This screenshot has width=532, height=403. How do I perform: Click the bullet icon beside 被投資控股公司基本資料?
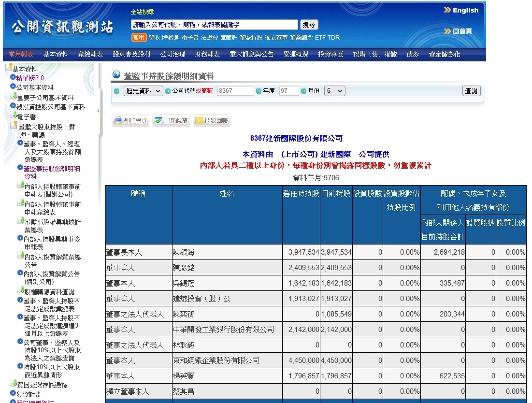pyautogui.click(x=13, y=106)
